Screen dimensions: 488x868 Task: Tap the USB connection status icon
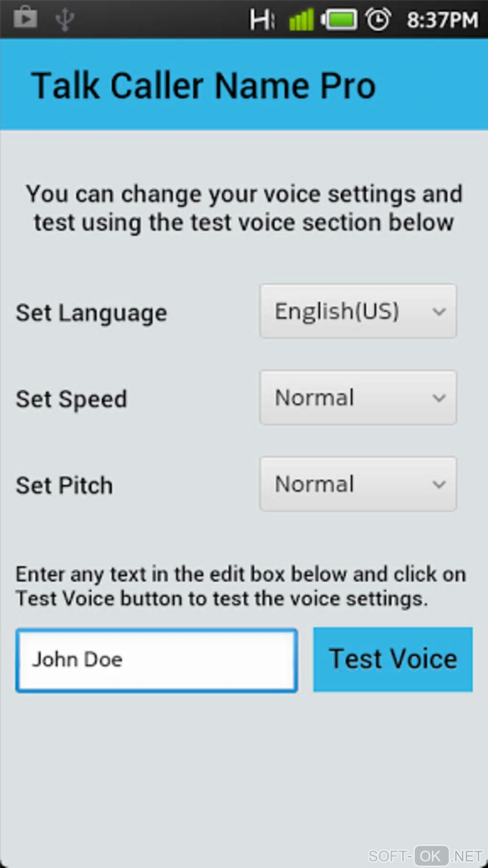click(x=64, y=19)
